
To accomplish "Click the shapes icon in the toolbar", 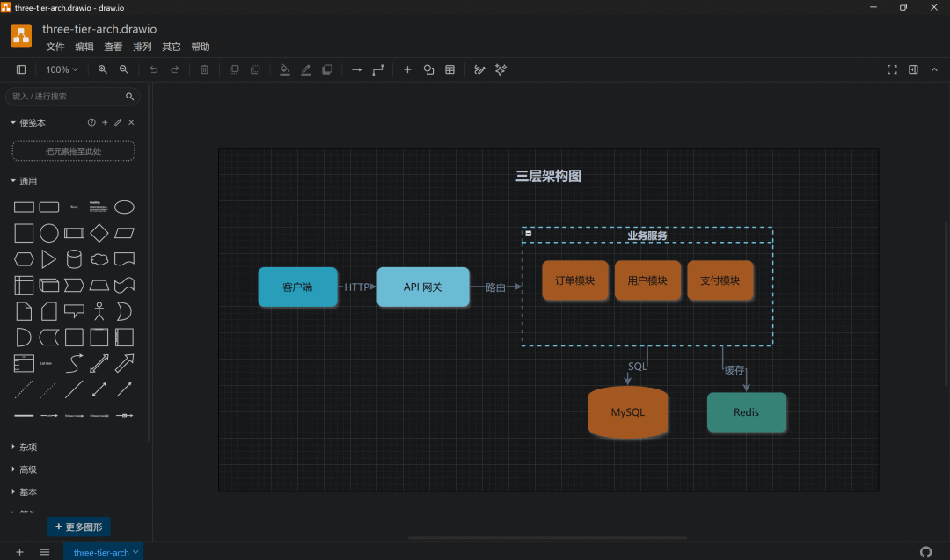I will coord(429,69).
